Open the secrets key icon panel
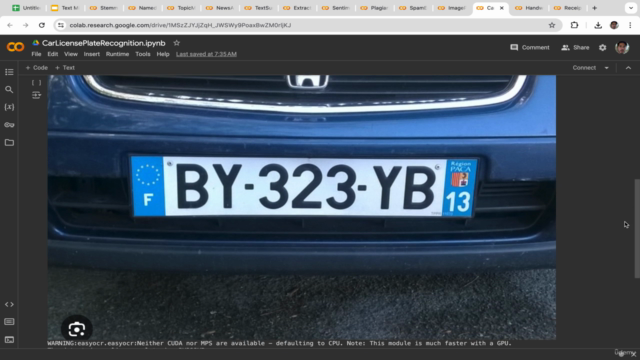Viewport: 640px width, 360px height. (x=9, y=125)
